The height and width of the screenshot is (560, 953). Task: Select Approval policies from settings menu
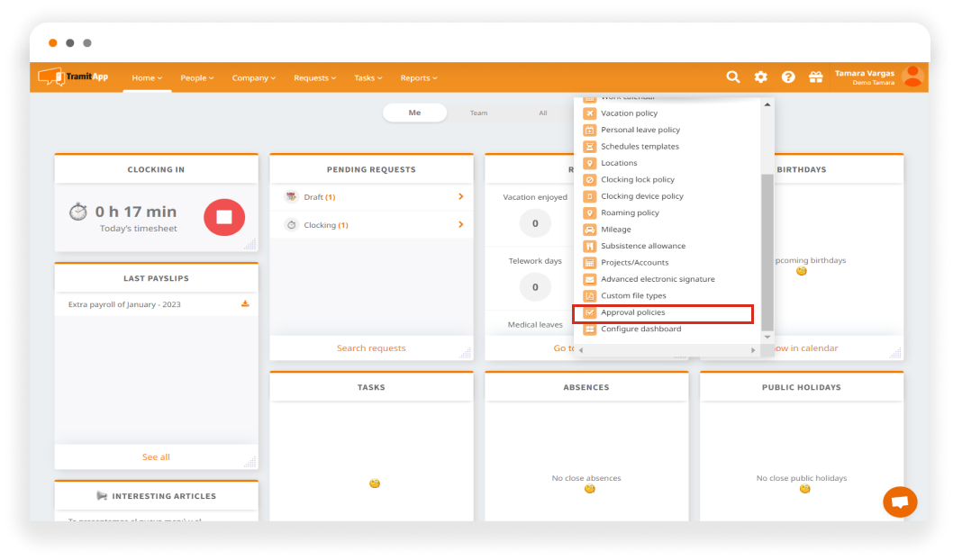pyautogui.click(x=633, y=312)
